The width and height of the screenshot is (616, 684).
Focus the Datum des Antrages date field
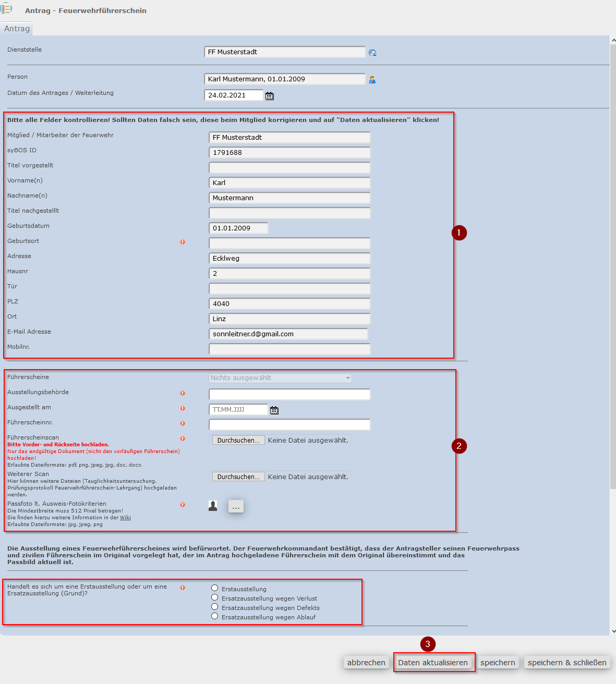click(x=234, y=95)
